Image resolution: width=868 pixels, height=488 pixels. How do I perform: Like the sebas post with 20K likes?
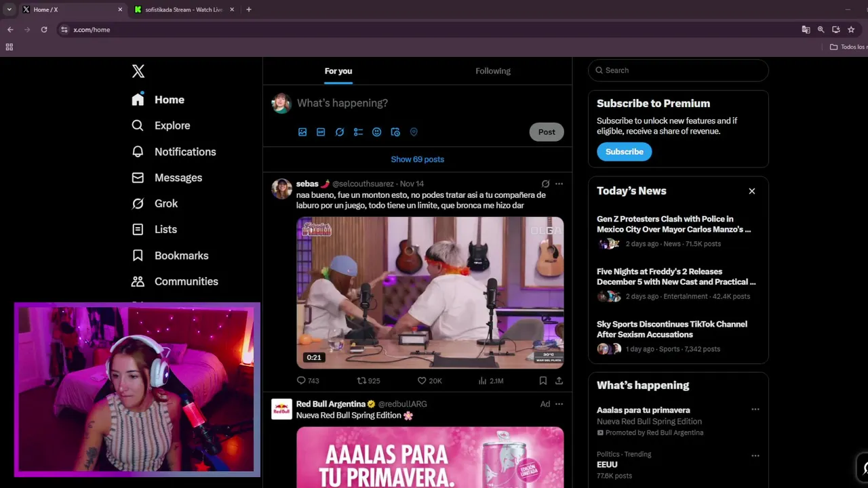click(x=429, y=381)
